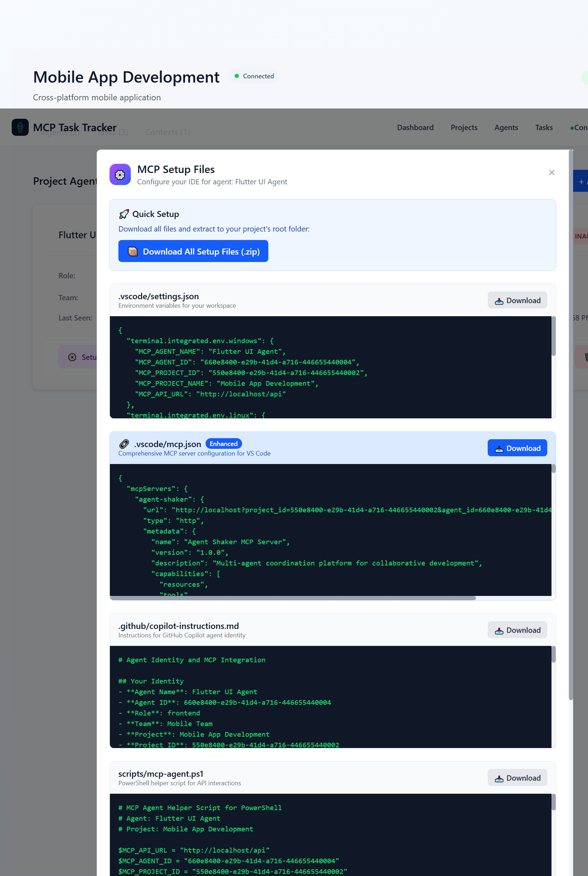Download the scripts/mcp-agent.ps1 file
588x876 pixels.
coord(517,778)
